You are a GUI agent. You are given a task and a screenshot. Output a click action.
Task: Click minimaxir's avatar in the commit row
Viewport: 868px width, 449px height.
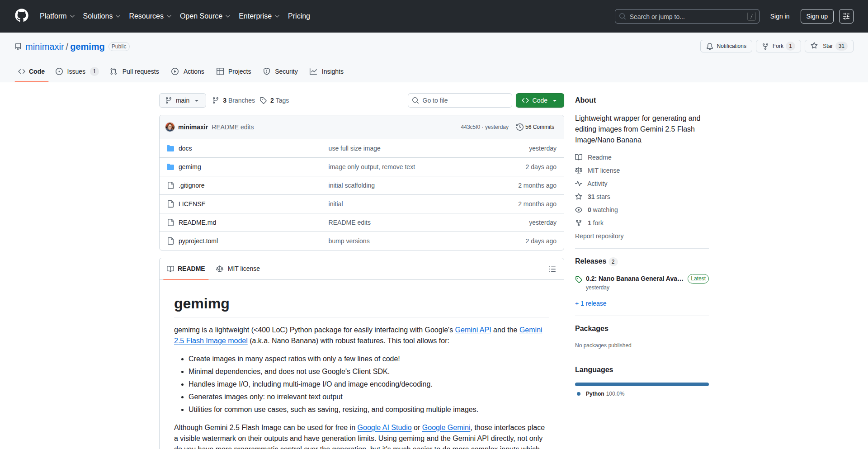170,127
